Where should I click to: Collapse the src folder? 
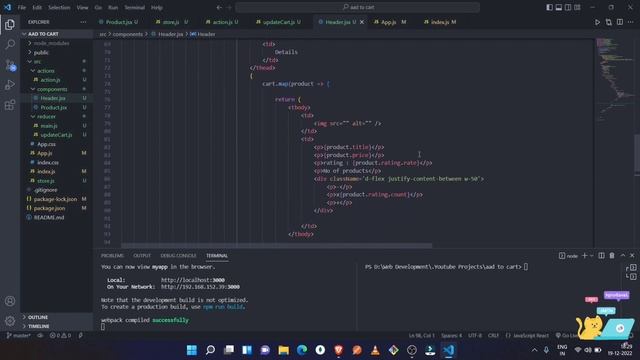[56, 62]
